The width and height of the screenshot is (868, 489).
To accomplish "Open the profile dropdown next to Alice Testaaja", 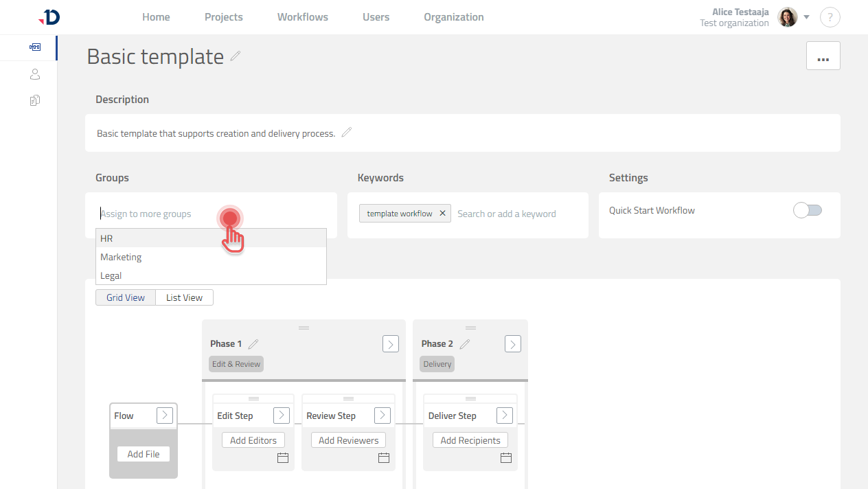I will tap(806, 17).
